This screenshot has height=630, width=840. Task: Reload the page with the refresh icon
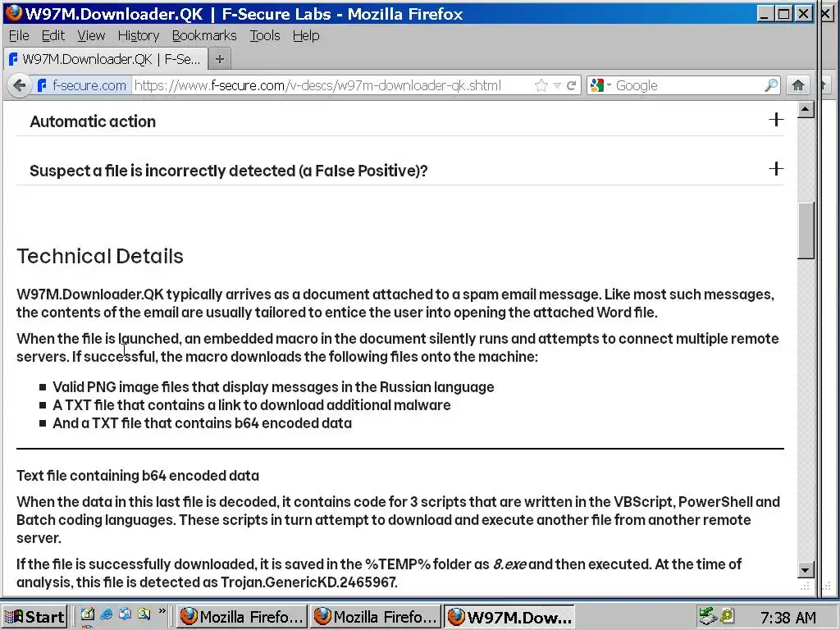coord(572,85)
